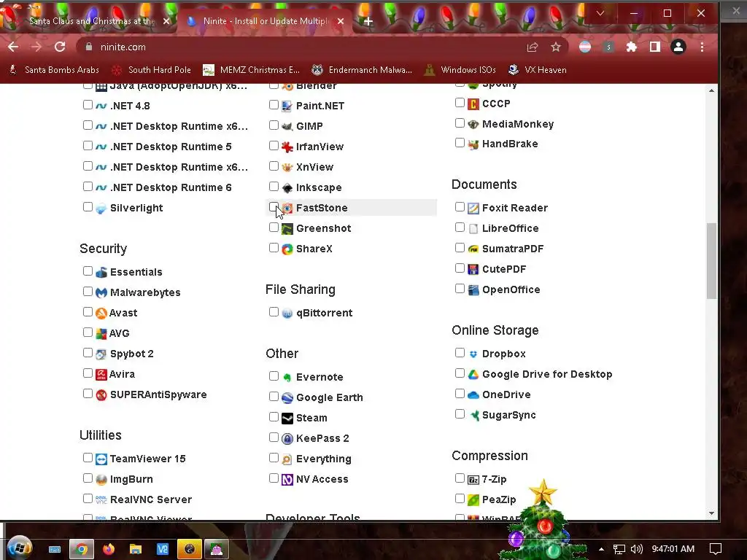This screenshot has height=560, width=747.
Task: Tick the MediaMonkey checkbox
Action: pyautogui.click(x=460, y=122)
